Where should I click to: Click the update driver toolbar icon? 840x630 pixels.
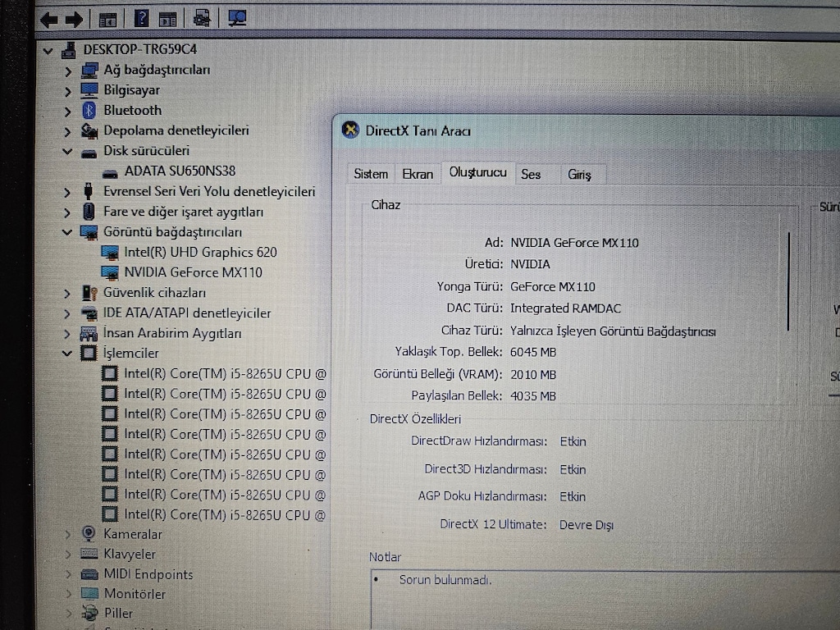pyautogui.click(x=202, y=19)
